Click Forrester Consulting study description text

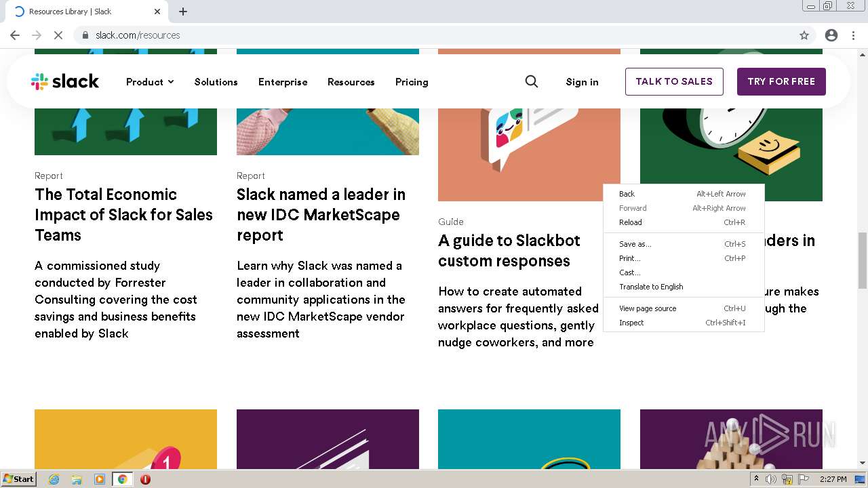coord(116,300)
